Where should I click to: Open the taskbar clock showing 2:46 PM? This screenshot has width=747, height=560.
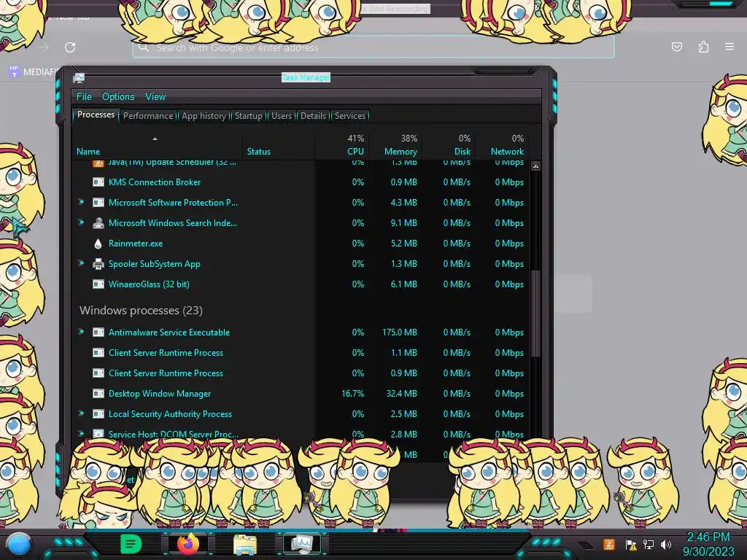708,544
